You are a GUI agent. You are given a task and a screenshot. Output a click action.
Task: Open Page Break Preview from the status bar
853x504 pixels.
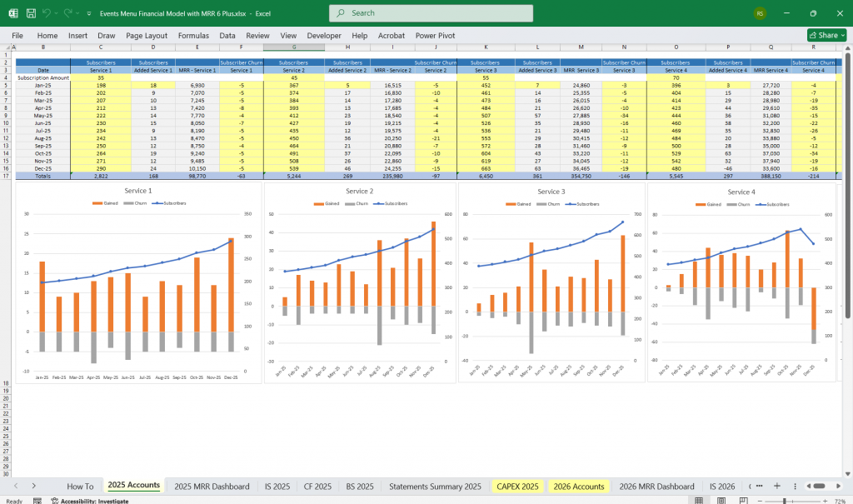743,498
